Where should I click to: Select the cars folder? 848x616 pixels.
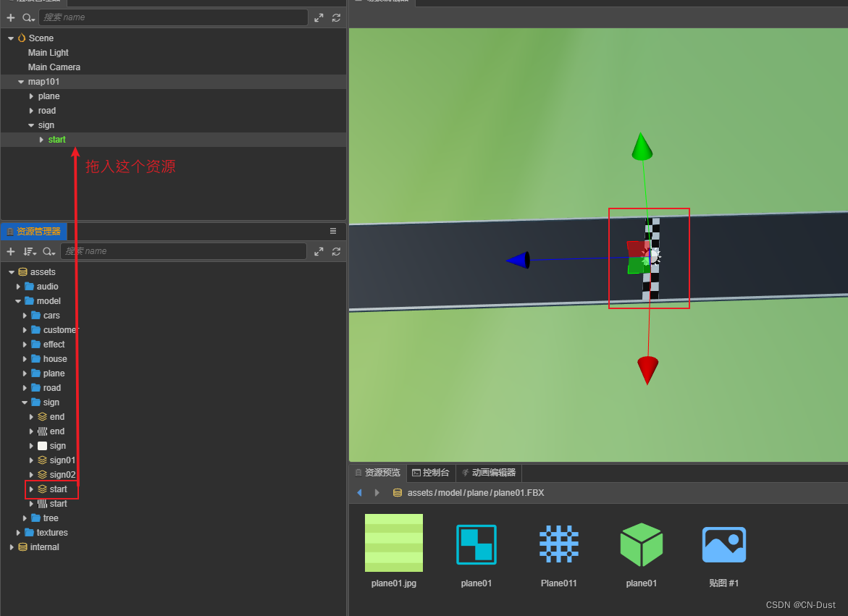point(51,316)
